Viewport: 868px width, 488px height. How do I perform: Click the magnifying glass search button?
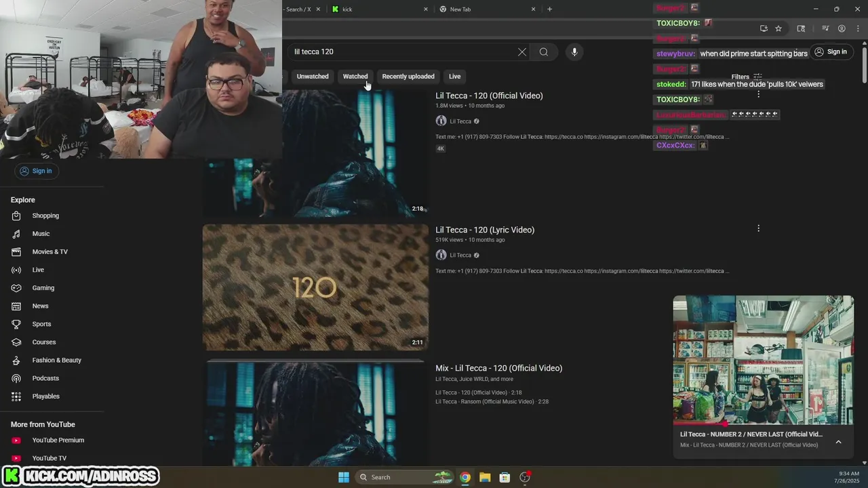(544, 52)
